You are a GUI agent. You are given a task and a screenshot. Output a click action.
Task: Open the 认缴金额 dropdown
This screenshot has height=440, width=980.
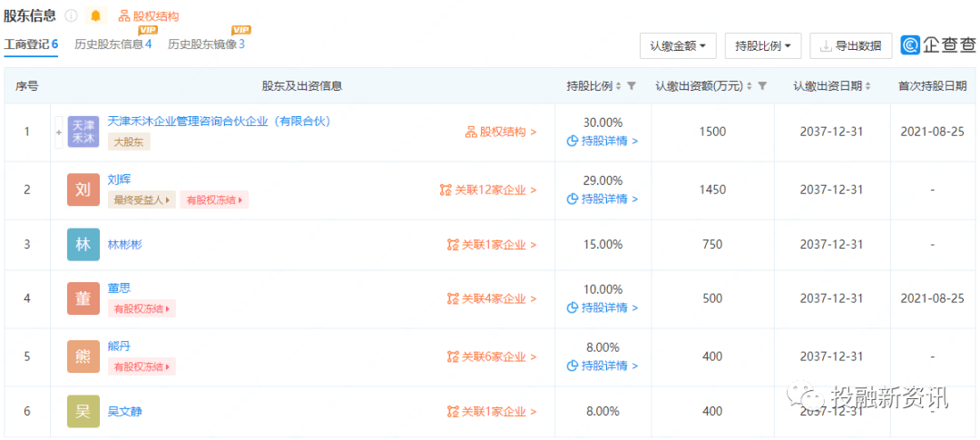678,45
